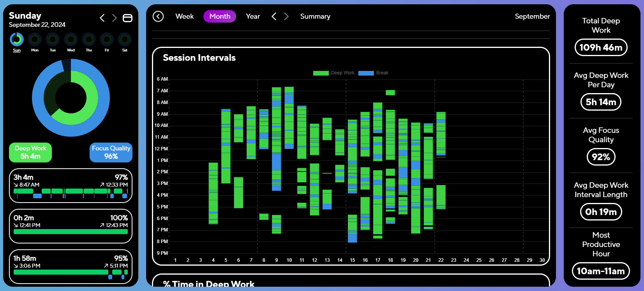Click the Deep Work 5h 4m badge
This screenshot has width=644, height=291.
tap(30, 152)
